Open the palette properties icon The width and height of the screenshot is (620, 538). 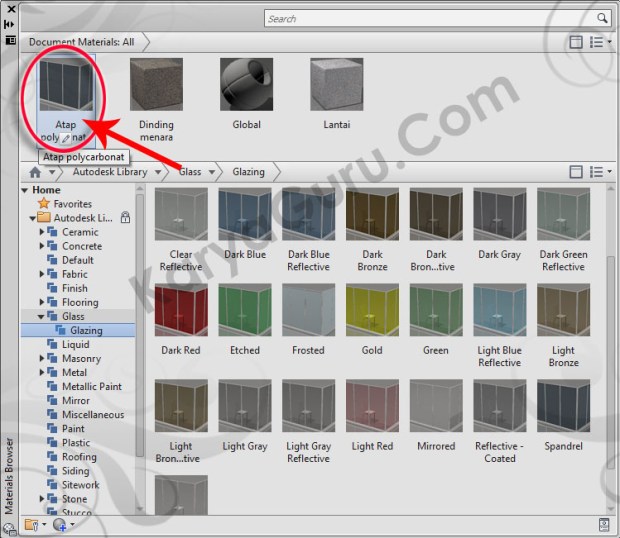[x=10, y=40]
